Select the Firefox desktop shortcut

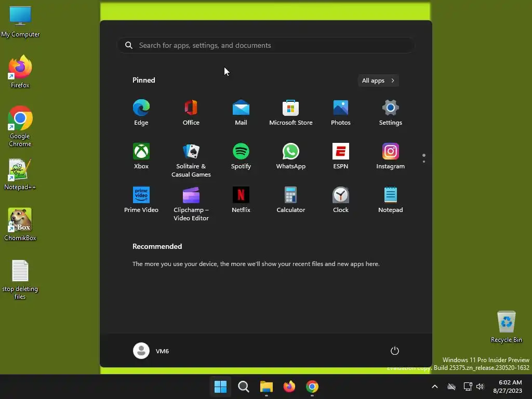pyautogui.click(x=20, y=72)
